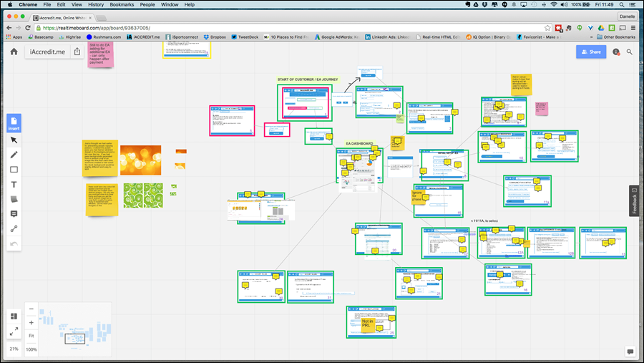Click the address bar URL
Image resolution: width=644 pixels, height=363 pixels.
point(97,28)
